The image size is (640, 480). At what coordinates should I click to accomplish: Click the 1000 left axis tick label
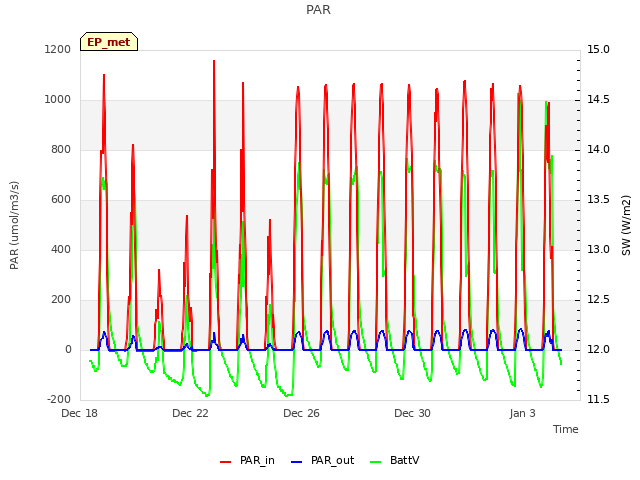point(58,100)
